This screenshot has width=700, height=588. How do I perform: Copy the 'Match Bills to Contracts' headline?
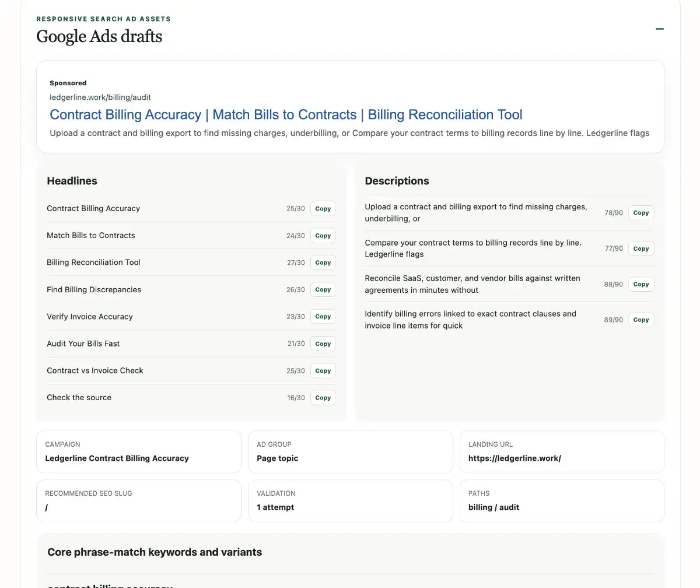[323, 236]
